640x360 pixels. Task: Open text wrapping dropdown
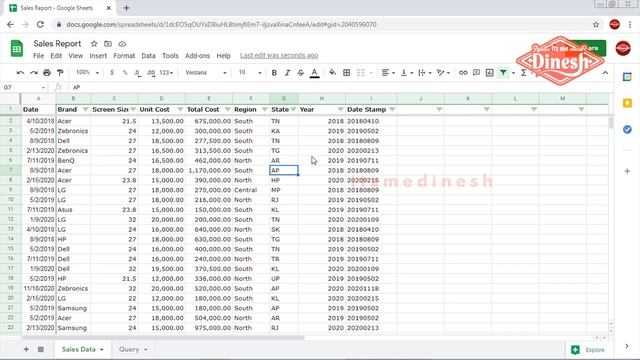pyautogui.click(x=424, y=73)
